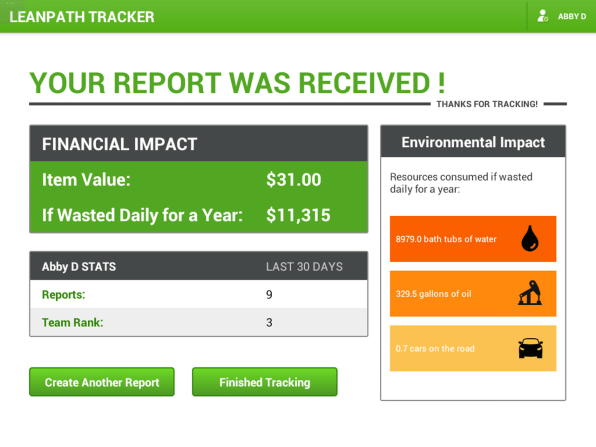Viewport: 596px width, 447px height.
Task: Click the YOUR REPORT WAS RECEIVED heading
Action: pos(237,83)
